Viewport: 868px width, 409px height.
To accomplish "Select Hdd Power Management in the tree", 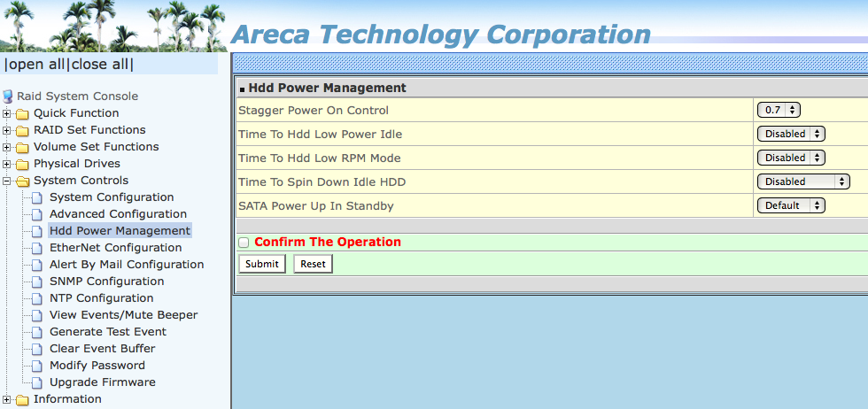I will click(120, 231).
